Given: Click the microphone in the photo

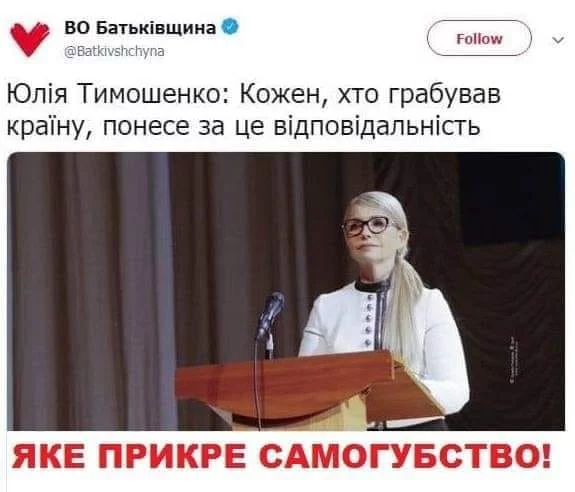Looking at the screenshot, I should (x=271, y=316).
